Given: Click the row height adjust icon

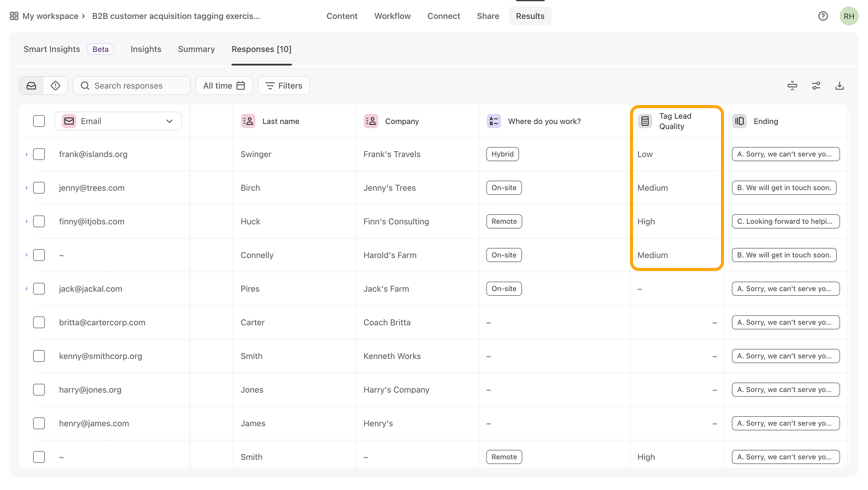Looking at the screenshot, I should pyautogui.click(x=792, y=86).
